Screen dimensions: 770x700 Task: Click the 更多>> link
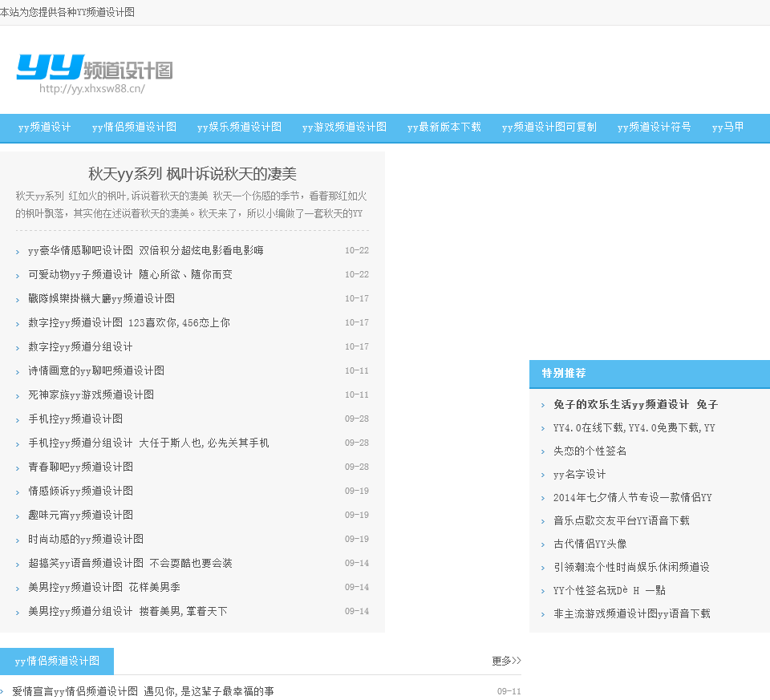click(x=506, y=661)
